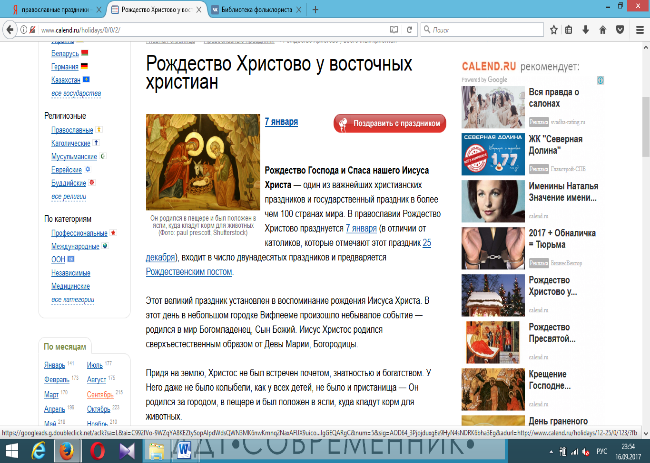
Task: Reload the page with the refresh icon
Action: point(409,29)
